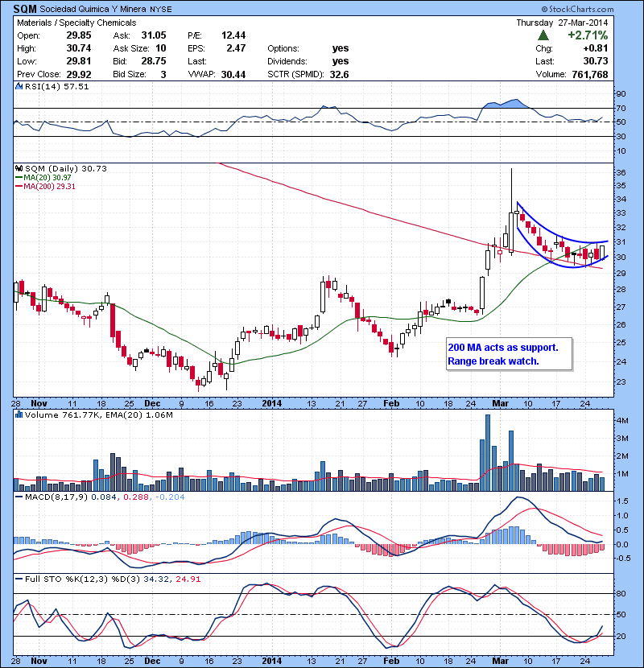Click the SQM ticker symbol in the header
644x668 pixels.
pyautogui.click(x=25, y=9)
